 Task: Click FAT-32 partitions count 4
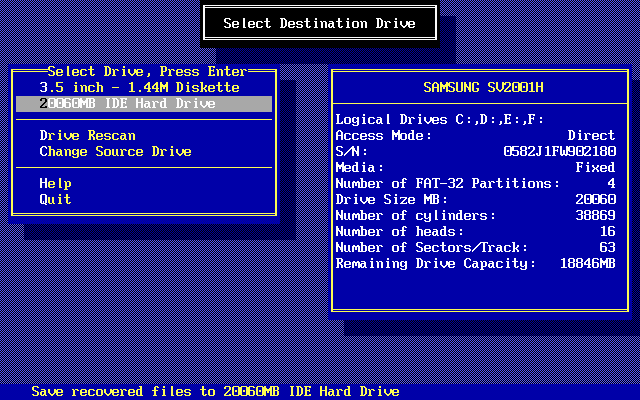611,184
